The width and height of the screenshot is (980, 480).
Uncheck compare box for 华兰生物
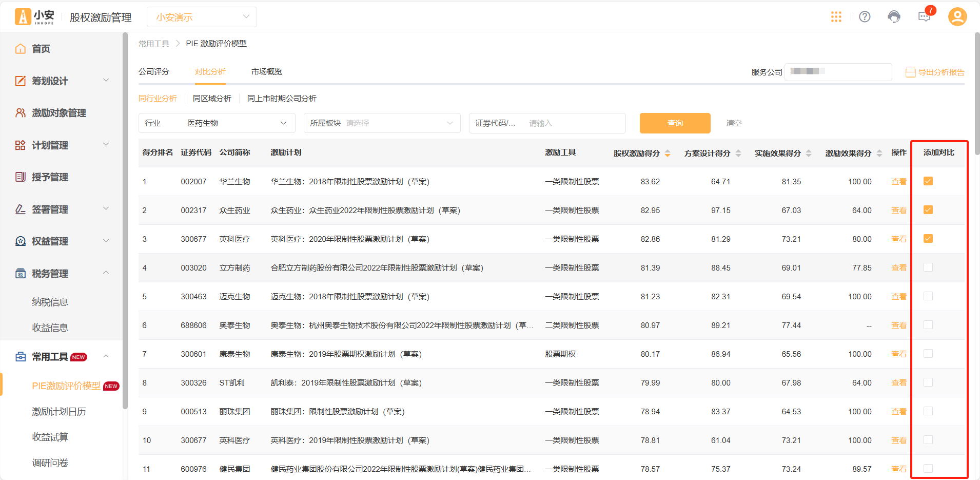pyautogui.click(x=928, y=181)
